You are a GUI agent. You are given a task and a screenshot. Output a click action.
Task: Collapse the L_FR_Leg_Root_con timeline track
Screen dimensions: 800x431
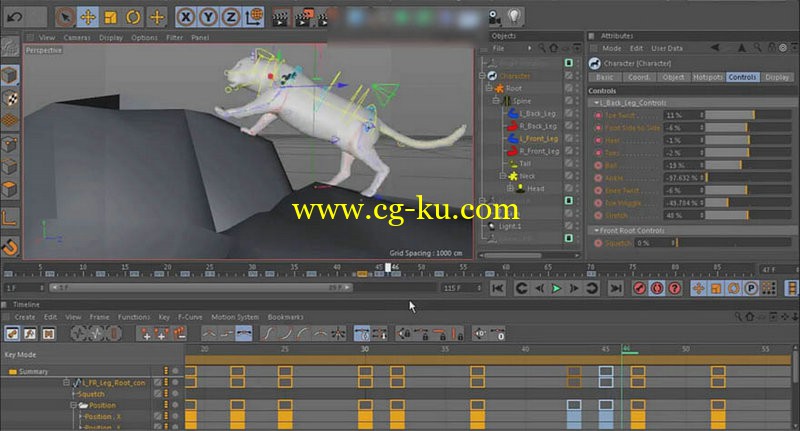point(66,383)
